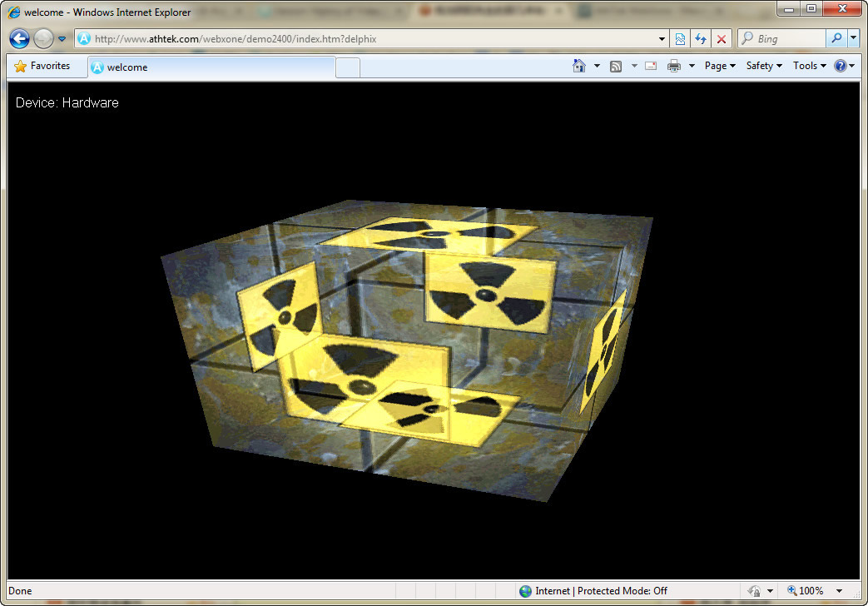This screenshot has height=606, width=868.
Task: Click the RSS feeds icon
Action: click(616, 66)
